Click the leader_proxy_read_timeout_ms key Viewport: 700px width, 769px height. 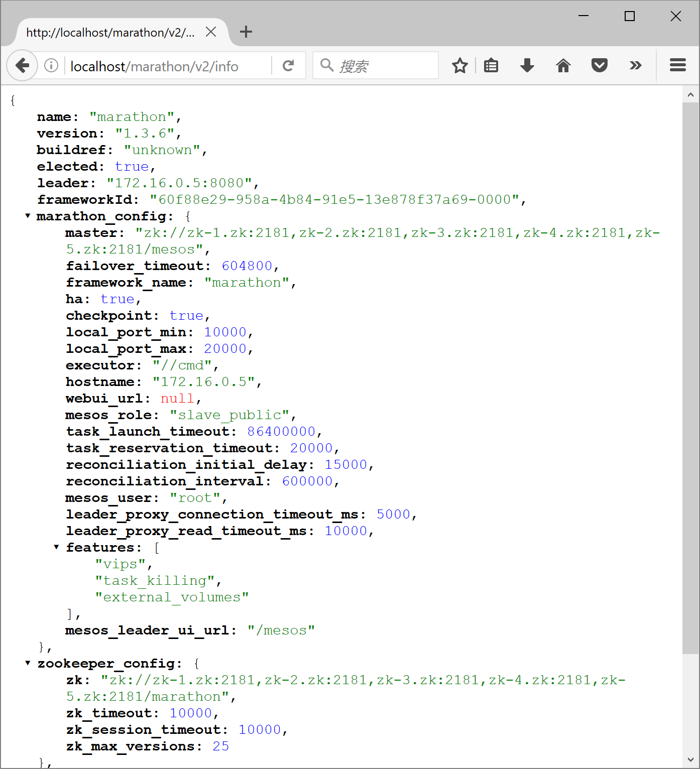190,531
